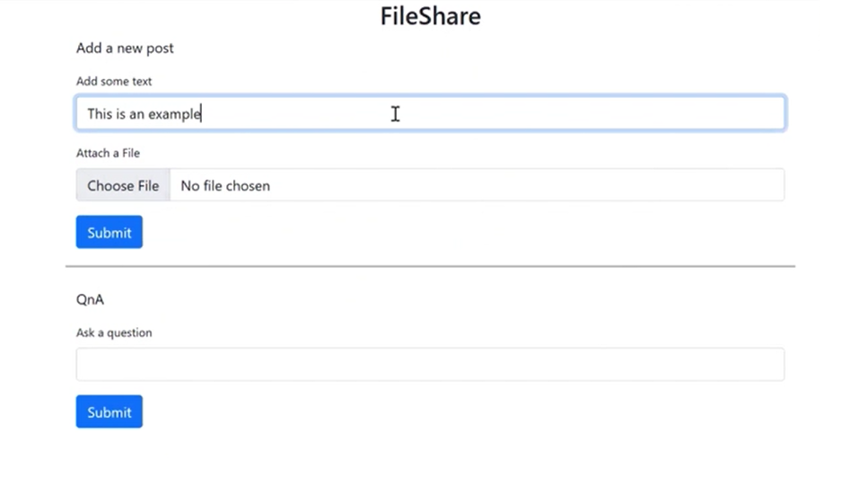
Task: Click the word 'This' in post field
Action: click(100, 114)
